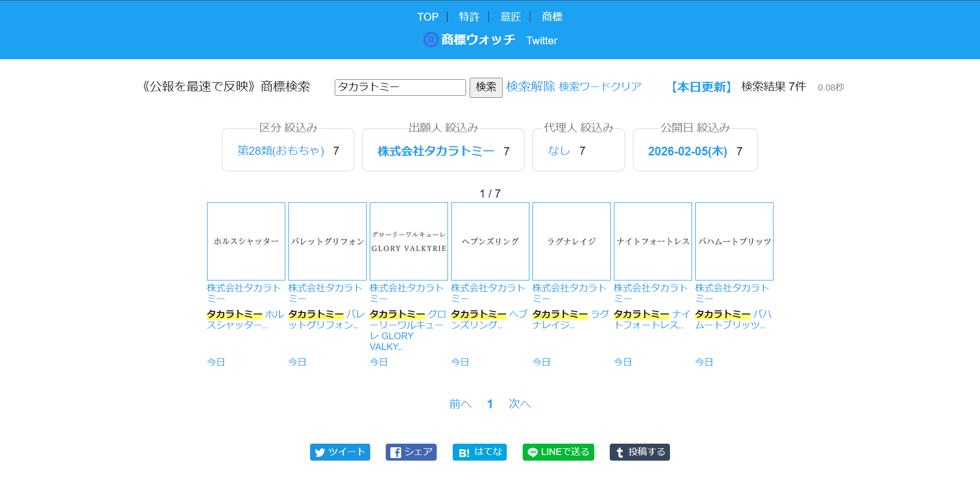
Task: Click applicant link under ラグナレイジ thumbnail
Action: click(x=570, y=293)
